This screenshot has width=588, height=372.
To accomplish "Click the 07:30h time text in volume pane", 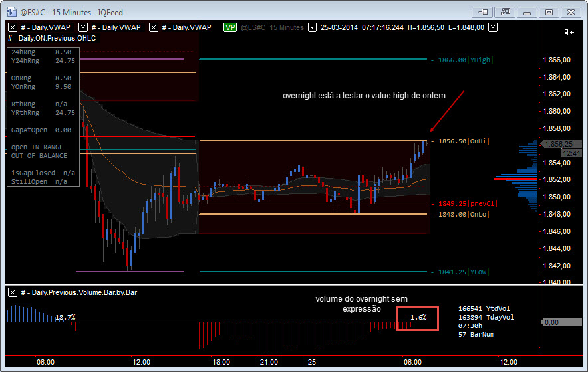I will coord(470,325).
